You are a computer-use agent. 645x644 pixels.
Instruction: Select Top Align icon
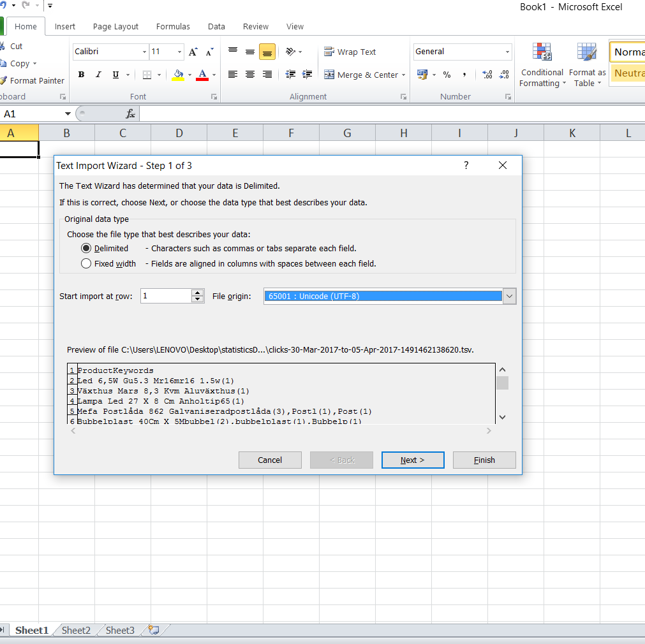click(233, 52)
